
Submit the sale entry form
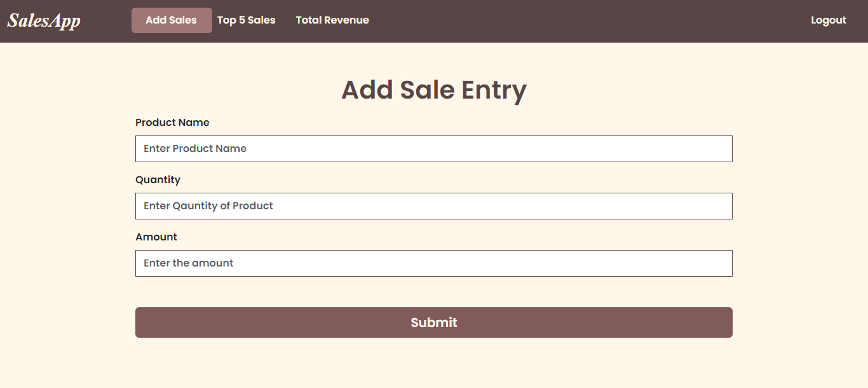[434, 322]
